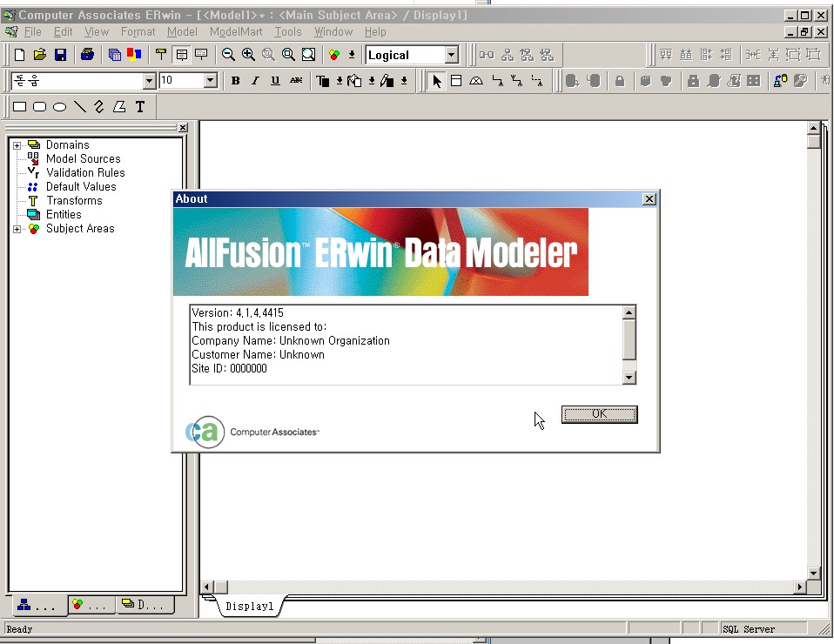Image resolution: width=834 pixels, height=644 pixels.
Task: Select the identifying relationship tool
Action: coord(497,81)
